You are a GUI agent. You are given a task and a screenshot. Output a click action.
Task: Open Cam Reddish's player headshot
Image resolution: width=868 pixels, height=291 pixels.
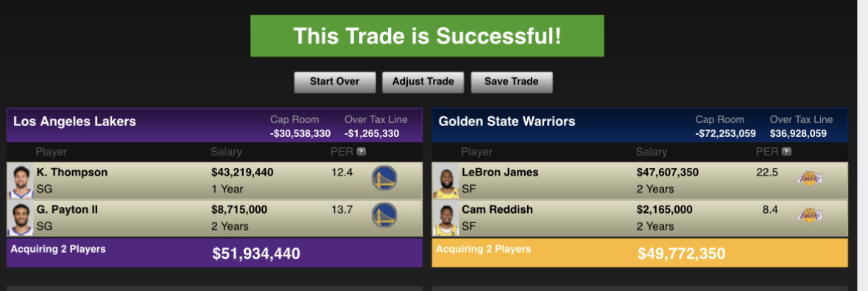tap(445, 218)
